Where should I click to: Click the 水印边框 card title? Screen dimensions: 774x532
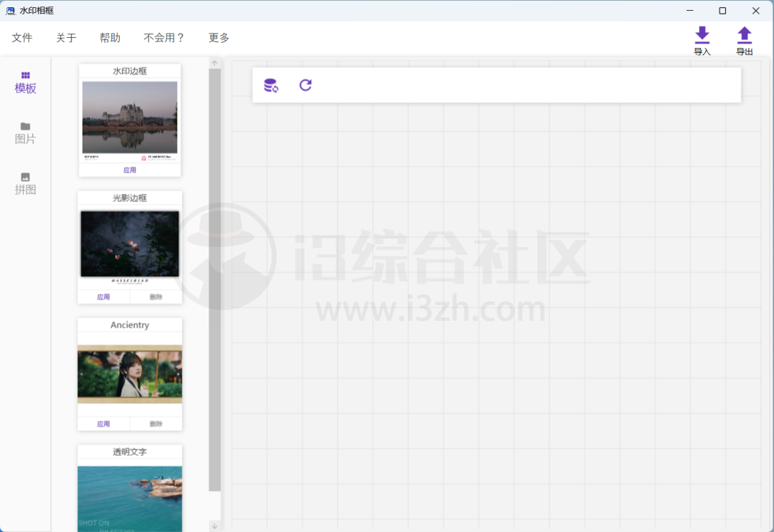[x=130, y=71]
